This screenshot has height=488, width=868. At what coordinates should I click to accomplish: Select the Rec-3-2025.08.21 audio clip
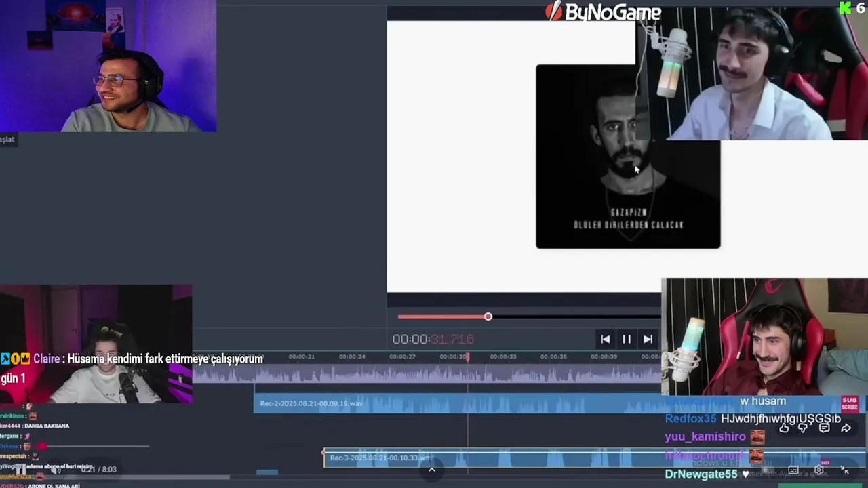point(595,458)
